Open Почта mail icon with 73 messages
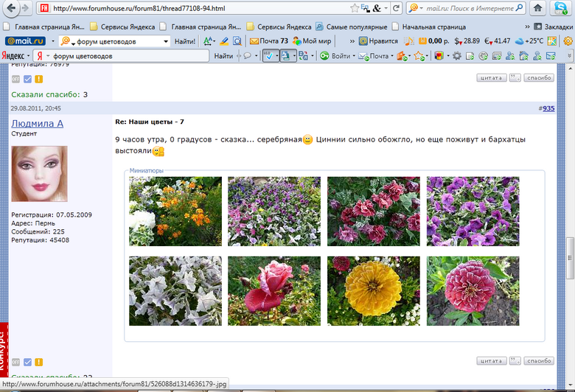The height and width of the screenshot is (392, 575). point(269,41)
